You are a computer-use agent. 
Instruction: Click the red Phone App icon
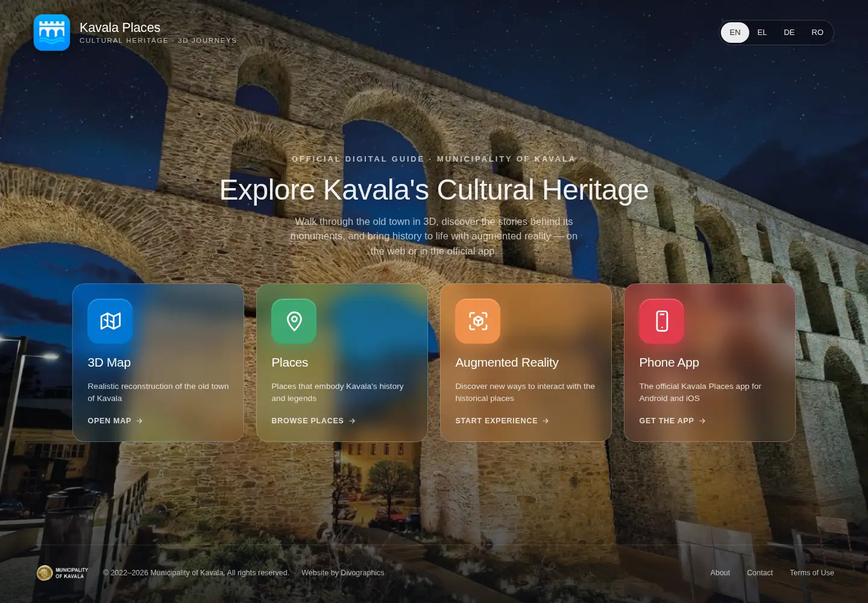(662, 321)
